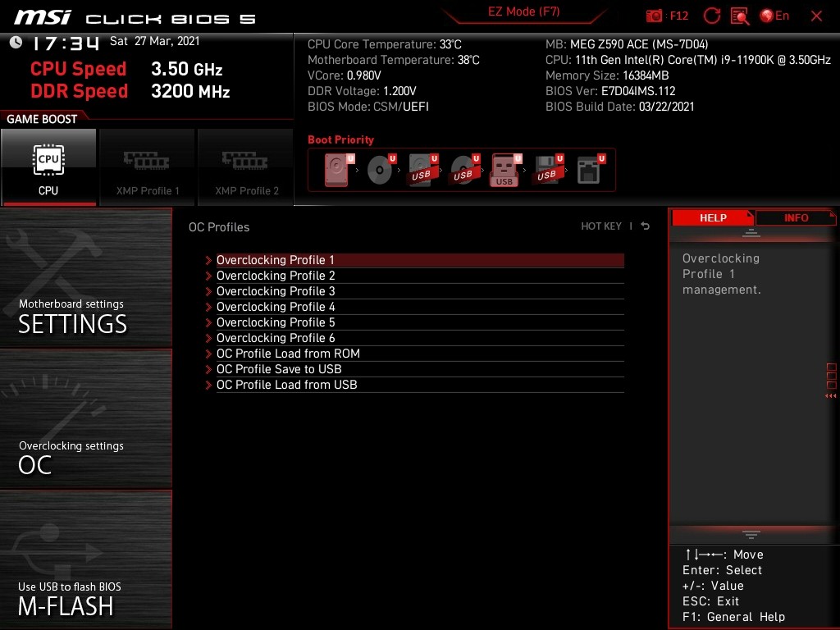
Task: Click the CPU Core Temperature reading
Action: point(384,44)
